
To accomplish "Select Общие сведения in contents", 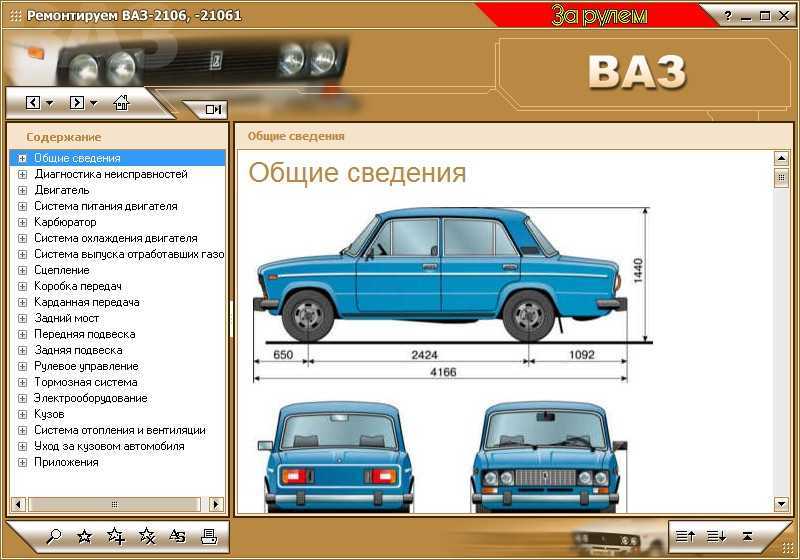I will pyautogui.click(x=77, y=158).
